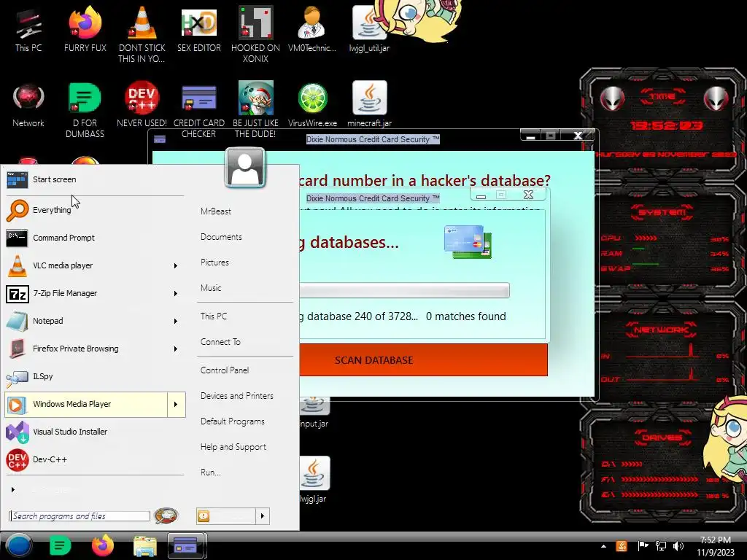Click the shutdown button in Start menu
The image size is (747, 560).
coord(226,516)
